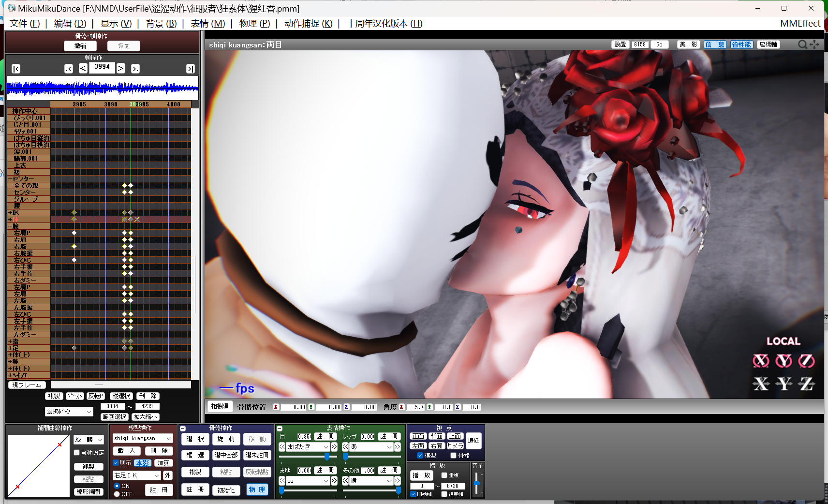Enable the 結束幀 checkbox

click(x=444, y=494)
